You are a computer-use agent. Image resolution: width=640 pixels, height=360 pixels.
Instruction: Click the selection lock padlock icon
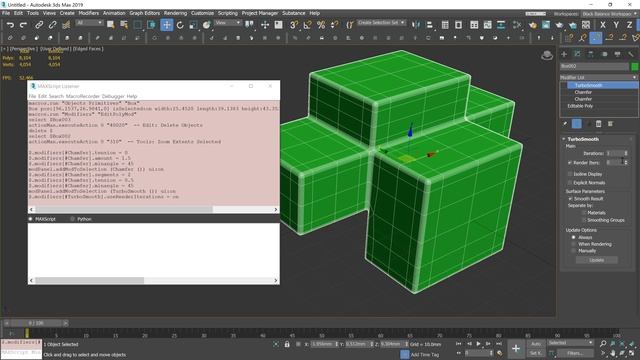pos(287,344)
